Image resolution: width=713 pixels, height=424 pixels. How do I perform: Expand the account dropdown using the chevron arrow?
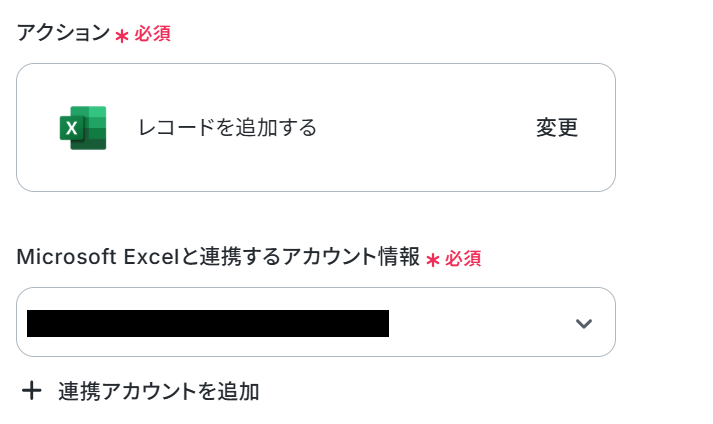click(x=583, y=323)
